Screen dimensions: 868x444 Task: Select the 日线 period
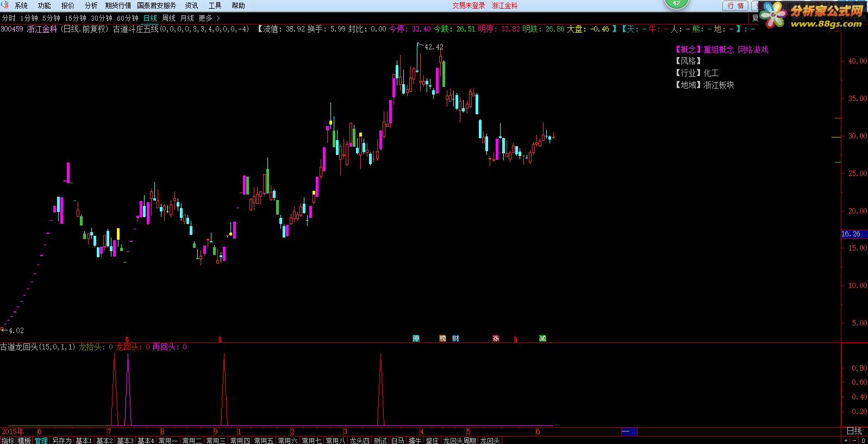pos(150,18)
